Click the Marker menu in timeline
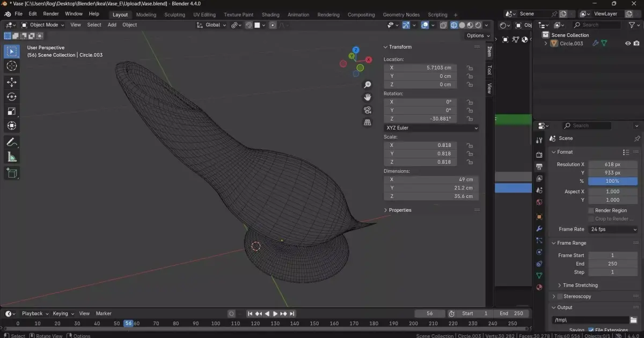This screenshot has height=338, width=644. click(104, 313)
